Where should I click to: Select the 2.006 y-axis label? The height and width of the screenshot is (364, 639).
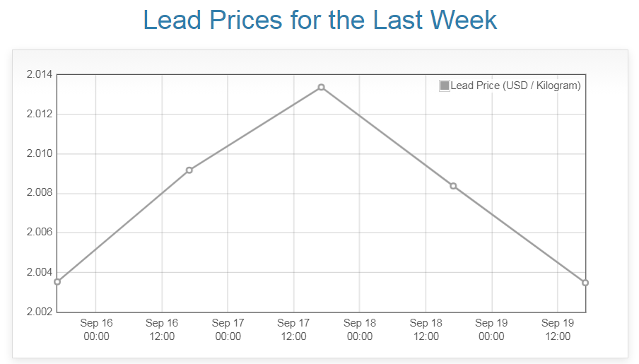click(x=40, y=233)
